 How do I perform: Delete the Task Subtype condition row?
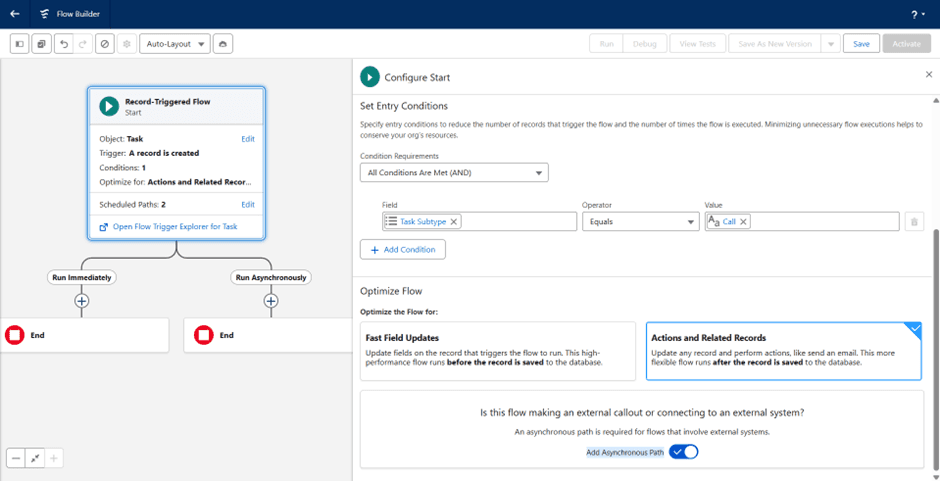click(914, 222)
